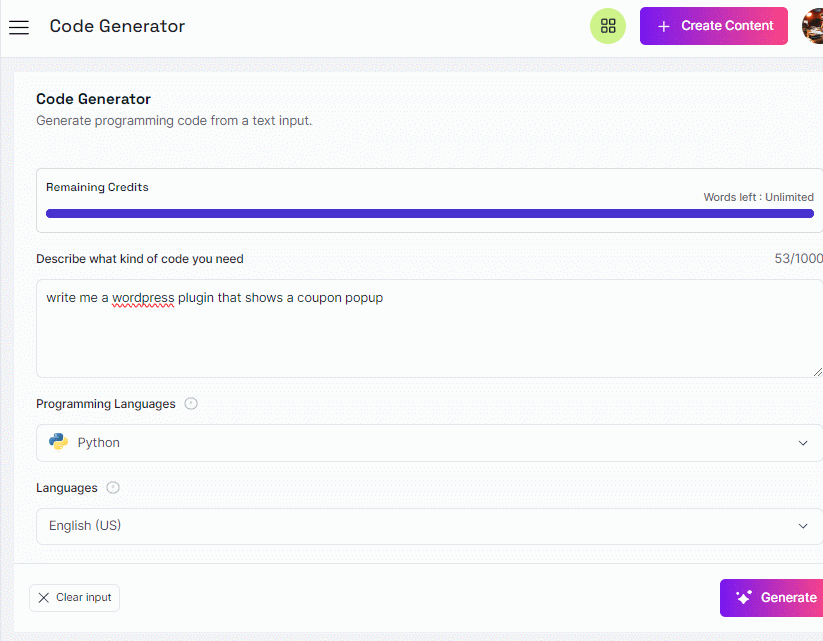The width and height of the screenshot is (823, 641).
Task: Open the hamburger navigation menu
Action: tap(19, 27)
